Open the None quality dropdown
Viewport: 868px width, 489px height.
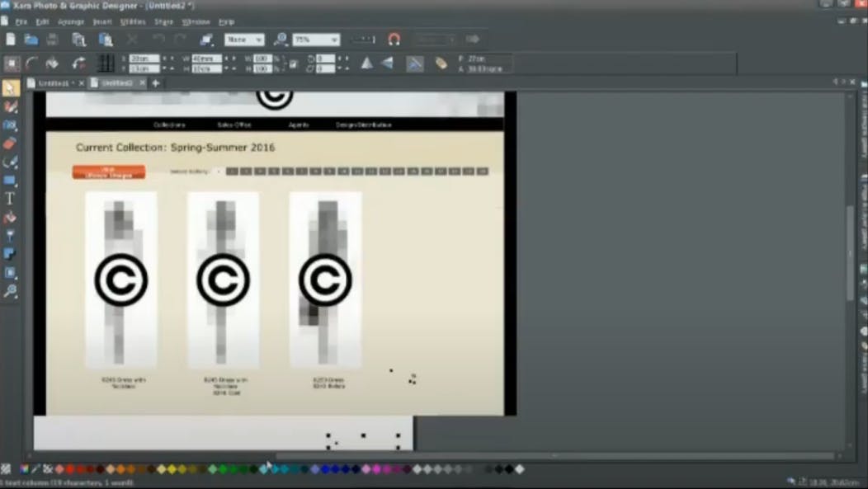tap(244, 40)
